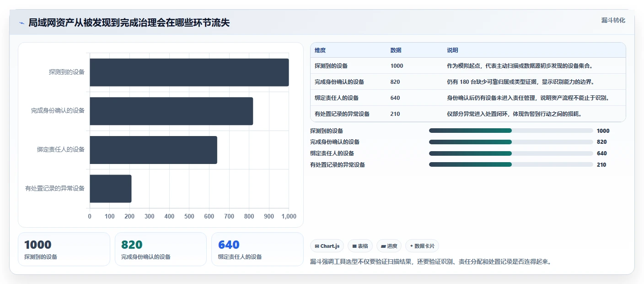644x284 pixels.
Task: Open the 640 绑定责任人的设备 summary card
Action: click(x=258, y=249)
